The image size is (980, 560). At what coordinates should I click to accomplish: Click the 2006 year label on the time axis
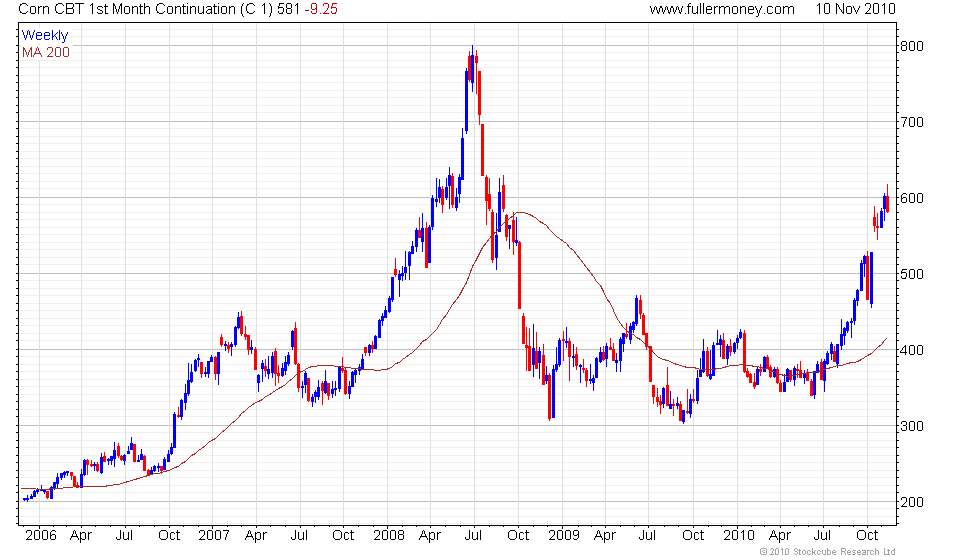(41, 536)
